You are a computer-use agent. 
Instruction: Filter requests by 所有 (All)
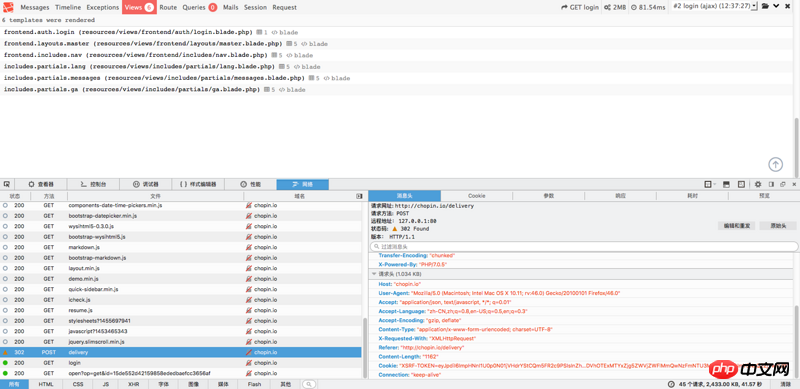[x=14, y=384]
